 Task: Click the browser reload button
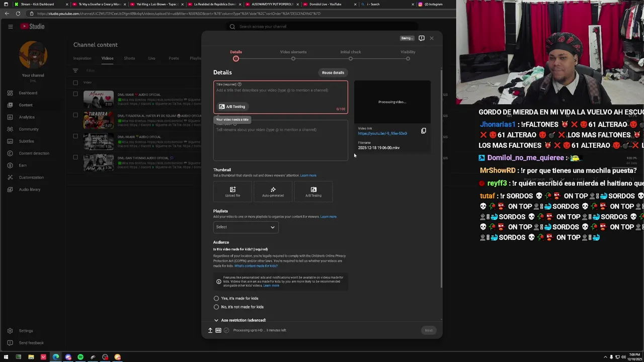click(18, 14)
